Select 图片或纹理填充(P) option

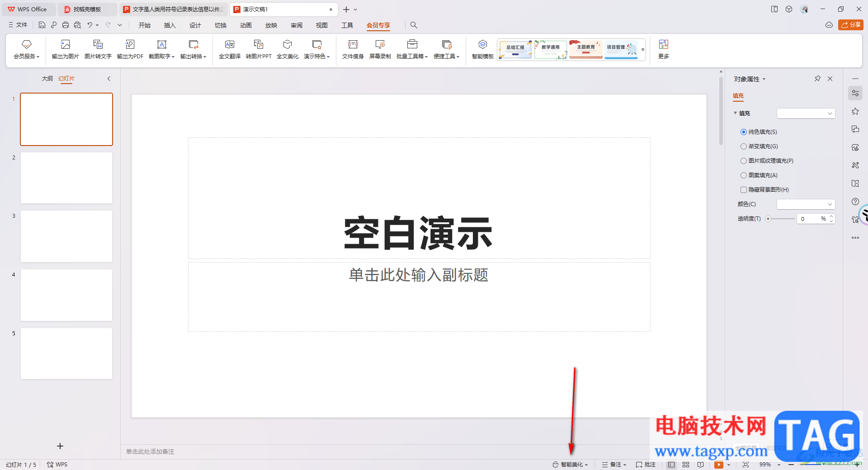[767, 161]
